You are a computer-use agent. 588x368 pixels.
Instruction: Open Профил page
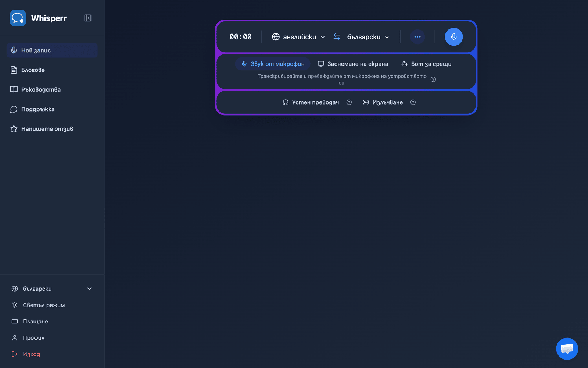click(52, 338)
